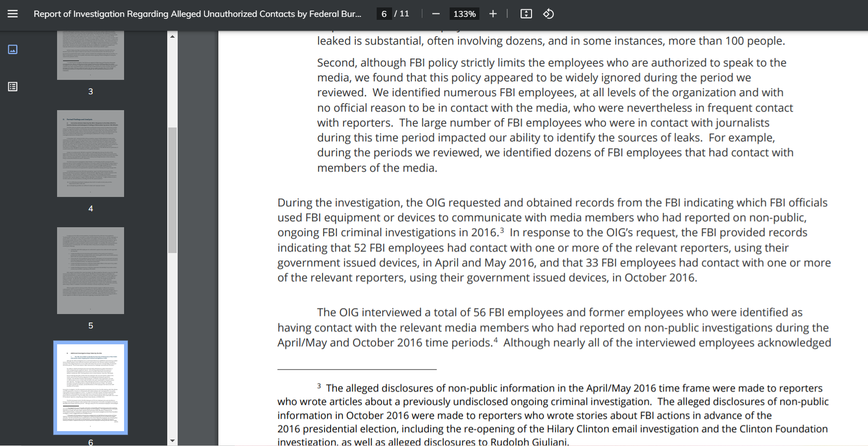The image size is (868, 446).
Task: Edit the current page number field
Action: pos(384,14)
